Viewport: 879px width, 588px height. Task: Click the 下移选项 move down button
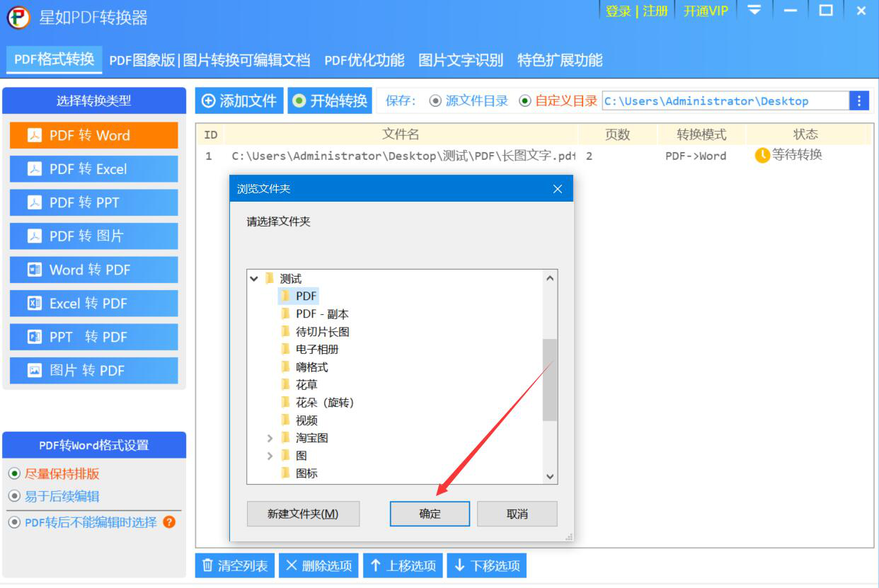point(487,565)
